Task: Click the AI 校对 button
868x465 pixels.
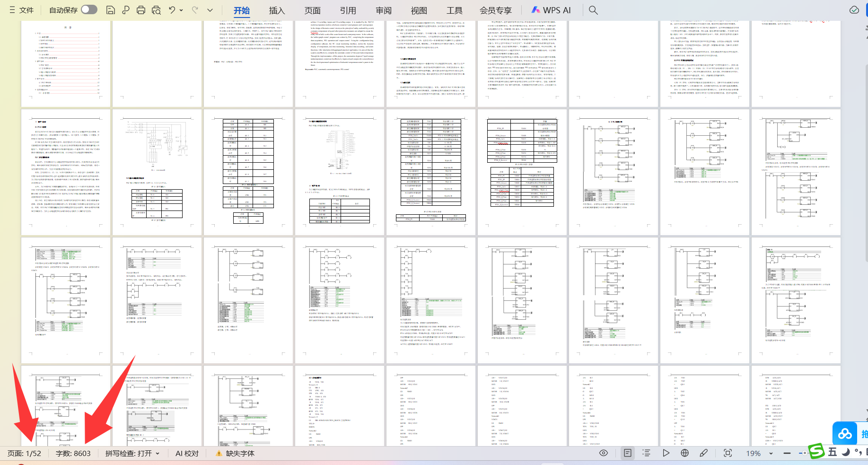Action: 187,453
